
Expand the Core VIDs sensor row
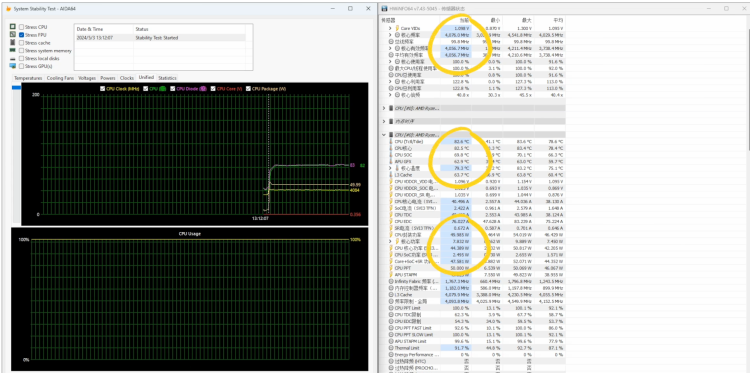click(390, 28)
